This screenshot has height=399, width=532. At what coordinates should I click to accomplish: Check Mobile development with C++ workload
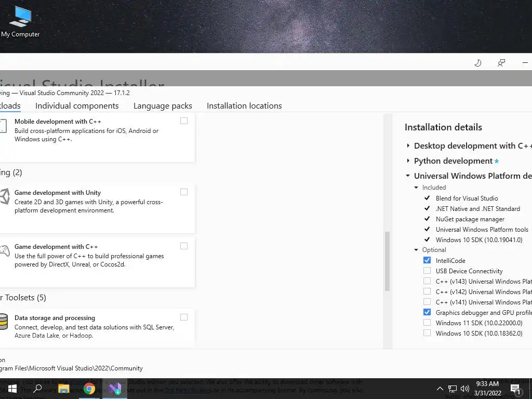[184, 121]
